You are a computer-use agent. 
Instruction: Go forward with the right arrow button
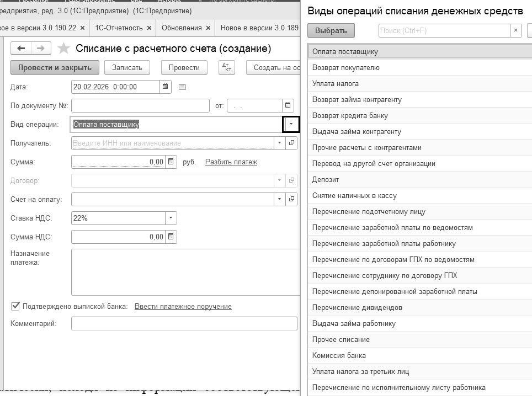pos(41,48)
